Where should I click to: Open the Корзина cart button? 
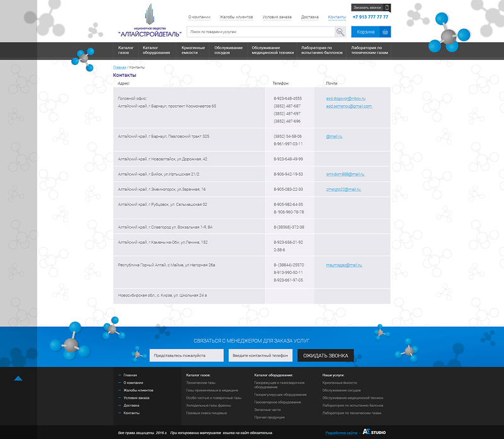(371, 31)
